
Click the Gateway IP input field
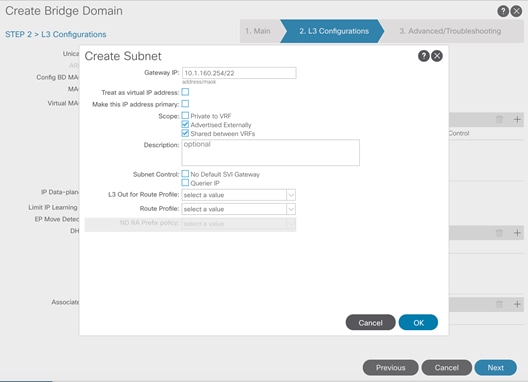click(239, 73)
